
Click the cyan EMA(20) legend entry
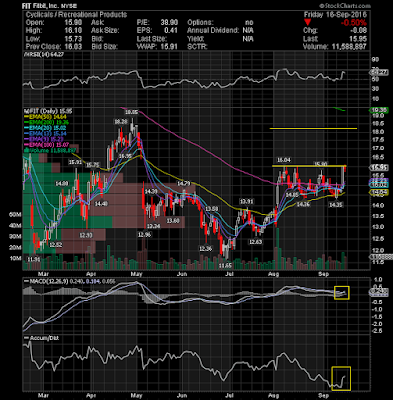point(45,128)
